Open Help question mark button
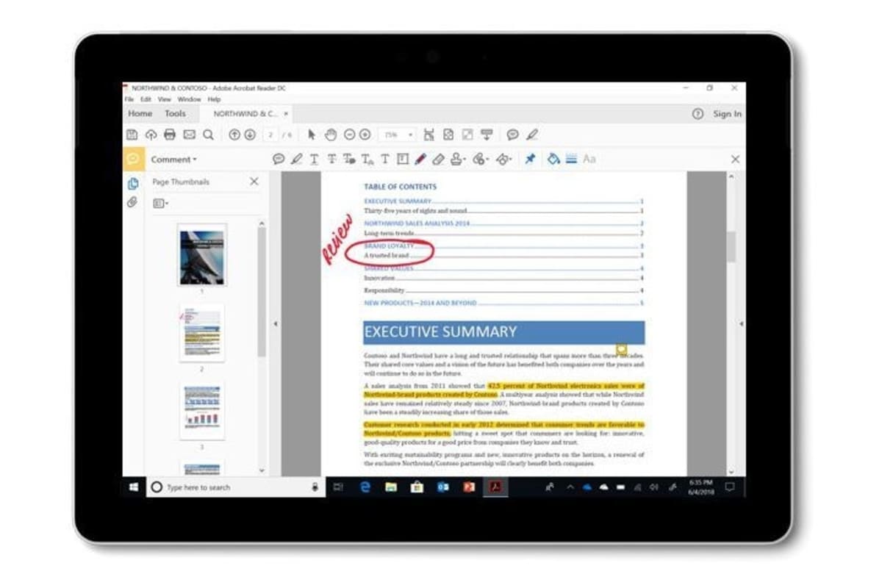The width and height of the screenshot is (882, 588). [698, 114]
